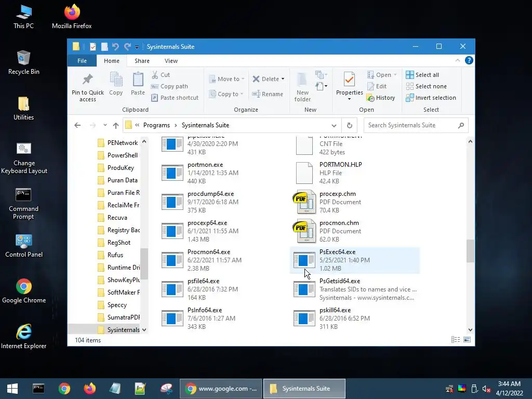Click Select all in ribbon
Viewport: 532px width, 399px height.
click(422, 75)
